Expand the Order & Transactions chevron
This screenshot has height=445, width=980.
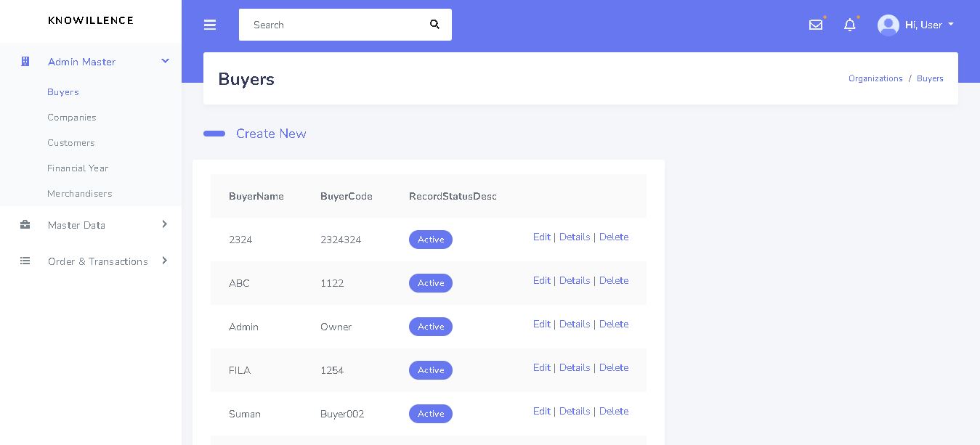pyautogui.click(x=164, y=261)
